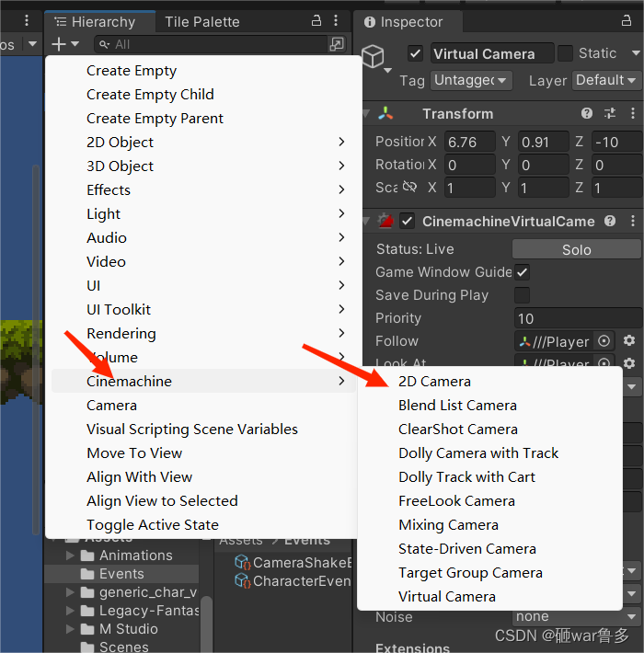
Task: Expand the generic_char folder
Action: coord(70,591)
